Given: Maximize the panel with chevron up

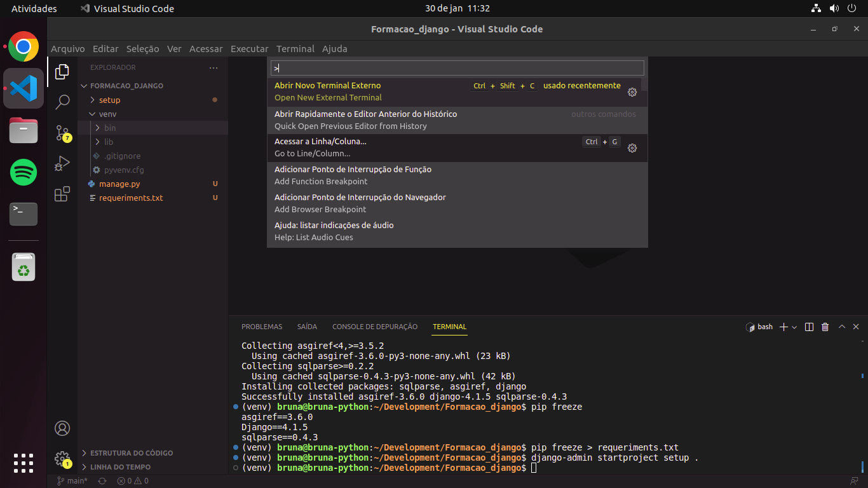Looking at the screenshot, I should click(x=842, y=327).
